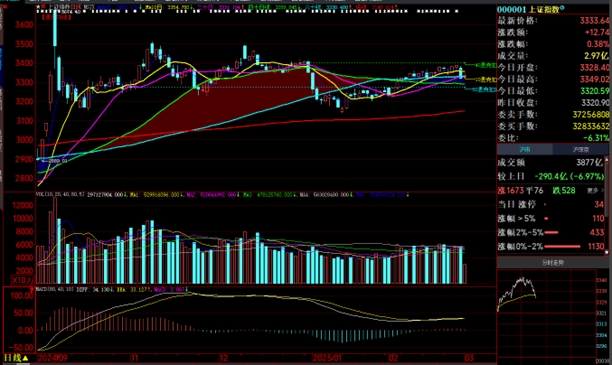Image resolution: width=612 pixels, height=365 pixels.
Task: Click the scrollbar up arrow in market stats panel
Action: (607, 159)
